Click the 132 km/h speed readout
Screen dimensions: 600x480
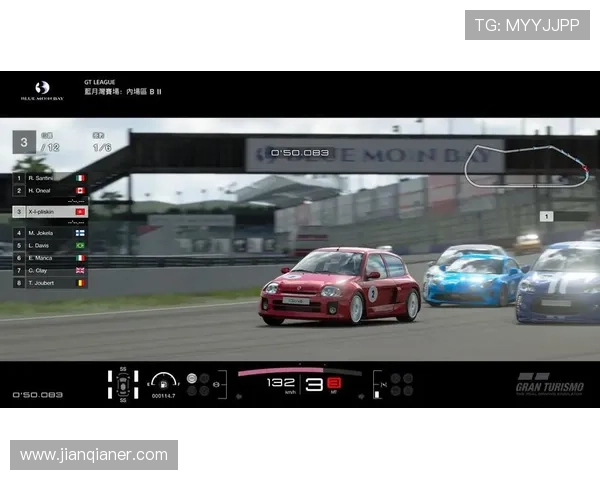[x=280, y=383]
